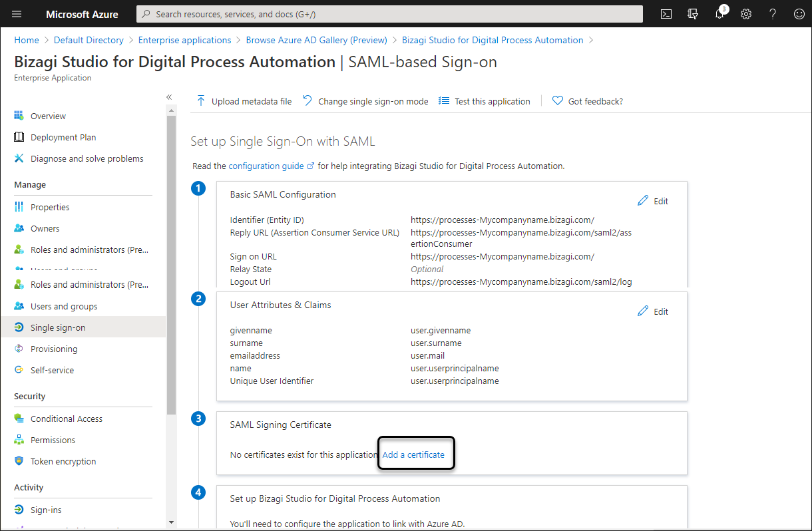
Task: Collapse the sidebar with double chevron
Action: point(169,97)
